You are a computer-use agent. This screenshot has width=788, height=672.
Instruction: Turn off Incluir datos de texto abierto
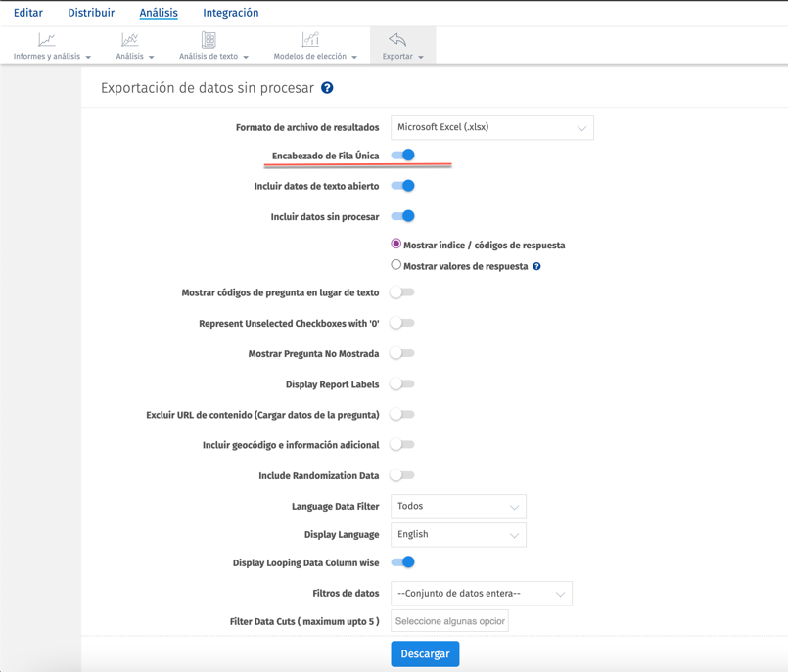coord(401,185)
